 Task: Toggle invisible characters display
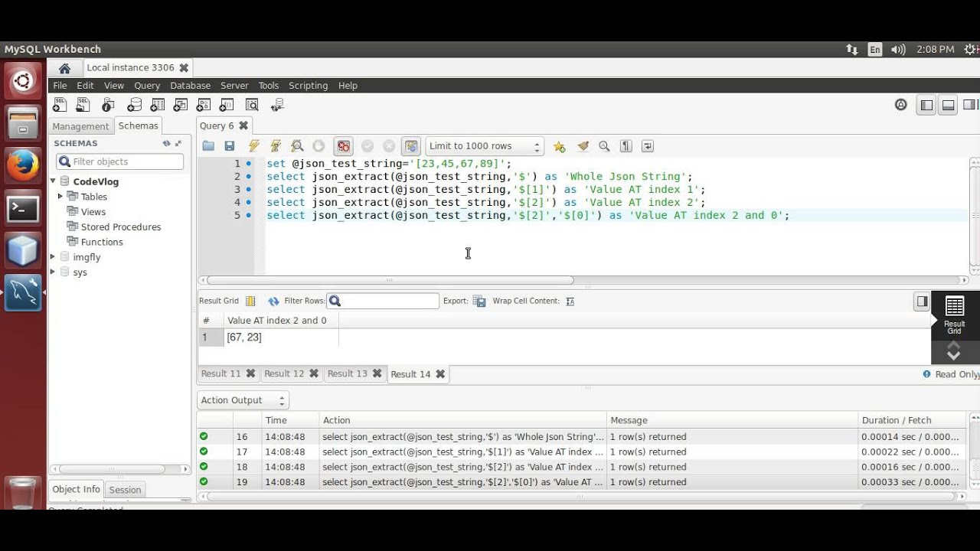point(626,146)
